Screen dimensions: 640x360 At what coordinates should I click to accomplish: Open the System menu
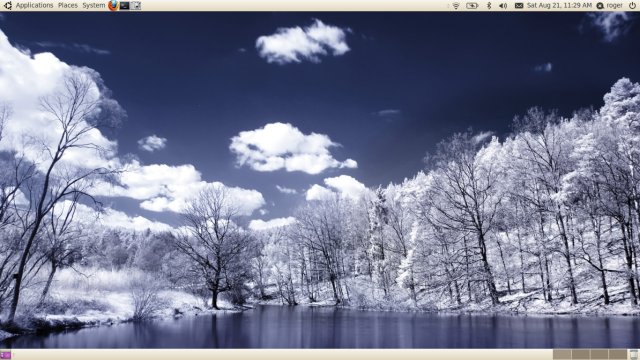point(93,5)
